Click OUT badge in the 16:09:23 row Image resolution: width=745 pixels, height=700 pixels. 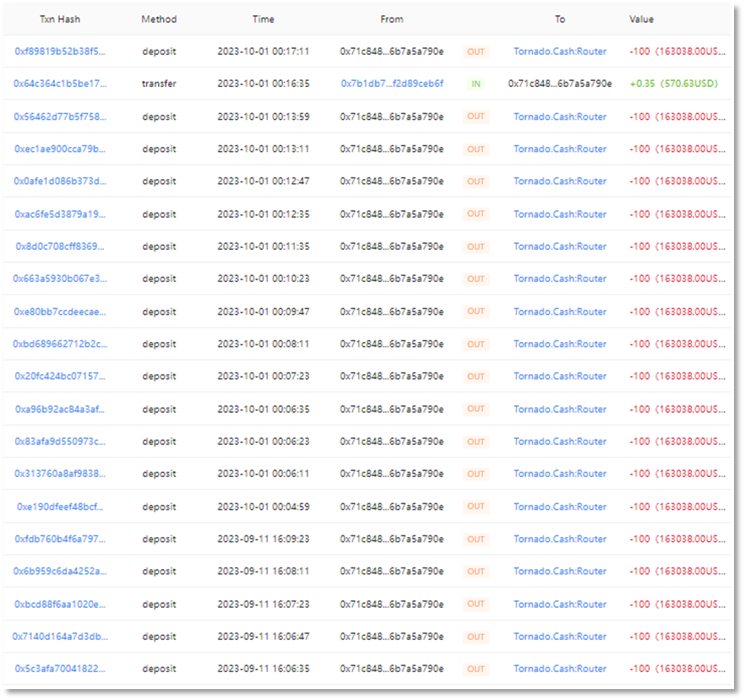pos(476,539)
